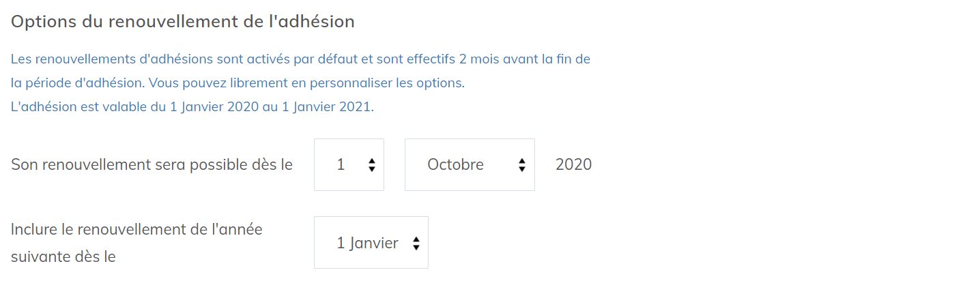Click the Octobre text inside the month selector

coord(455,164)
